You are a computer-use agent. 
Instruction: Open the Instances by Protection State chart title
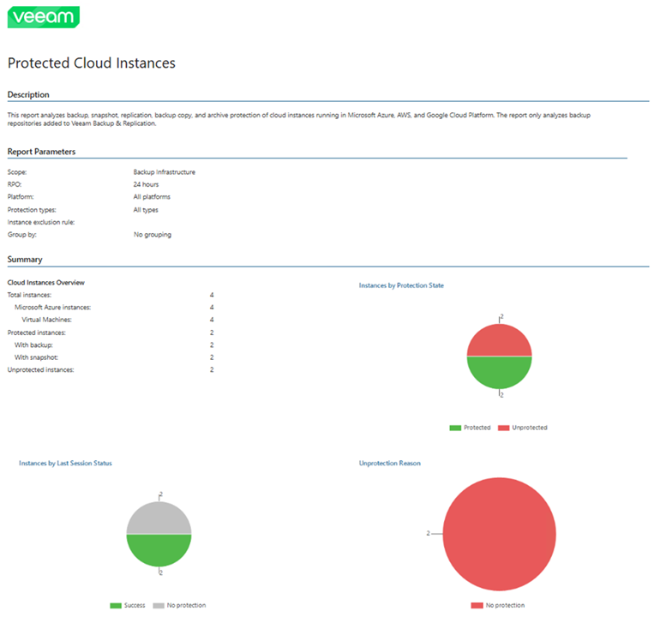401,285
